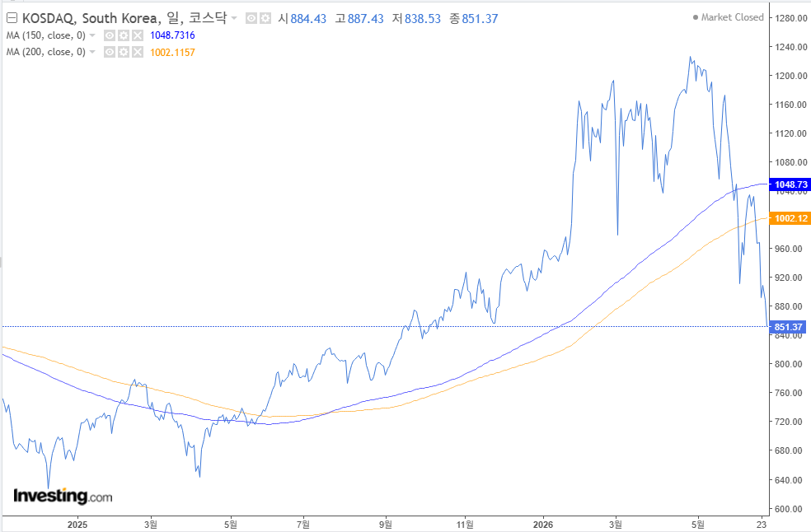811x532 pixels.
Task: Click the 7월 label on time axis
Action: (x=303, y=525)
